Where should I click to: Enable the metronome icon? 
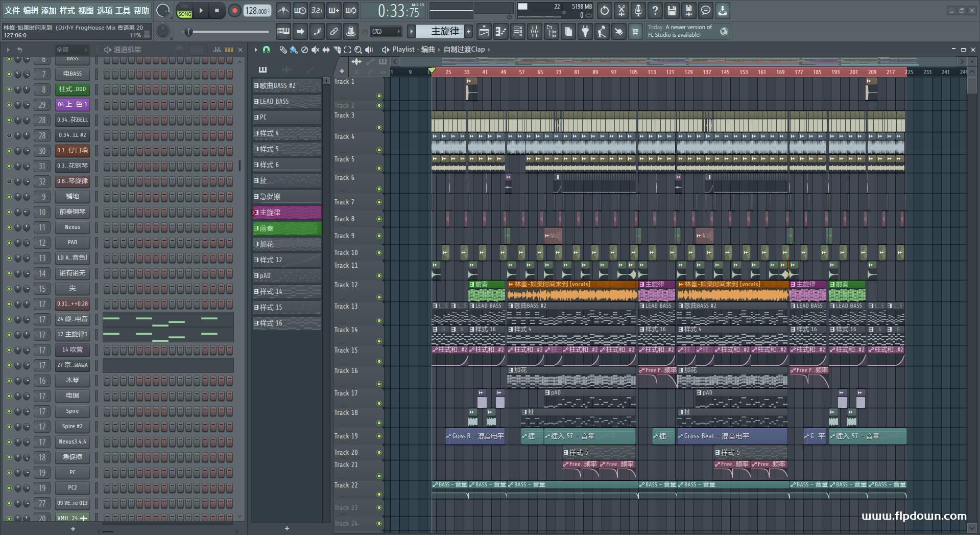(x=283, y=10)
